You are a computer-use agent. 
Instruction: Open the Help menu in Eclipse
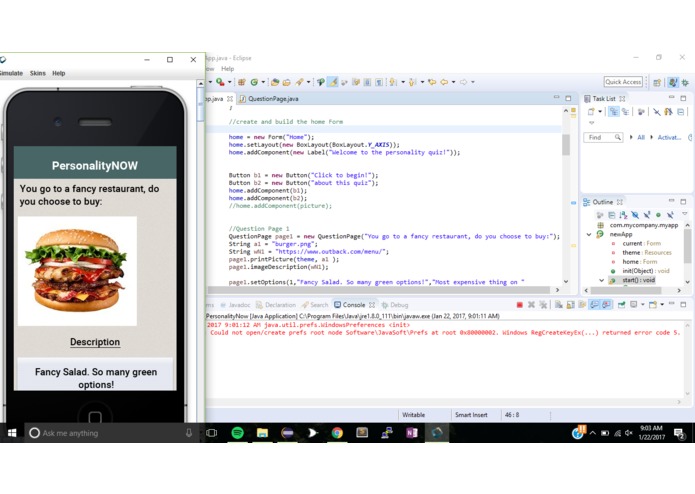coord(228,69)
